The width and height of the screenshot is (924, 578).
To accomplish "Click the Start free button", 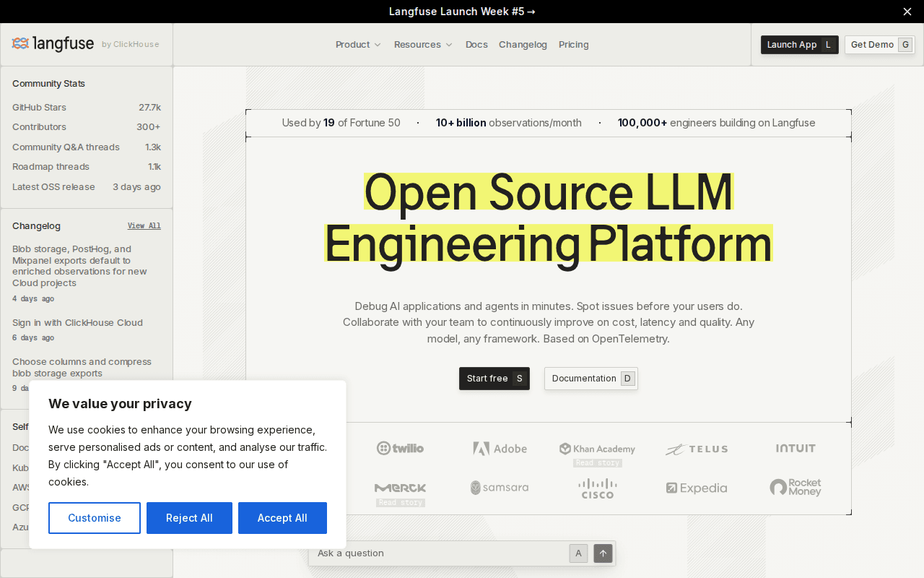I will click(x=494, y=379).
